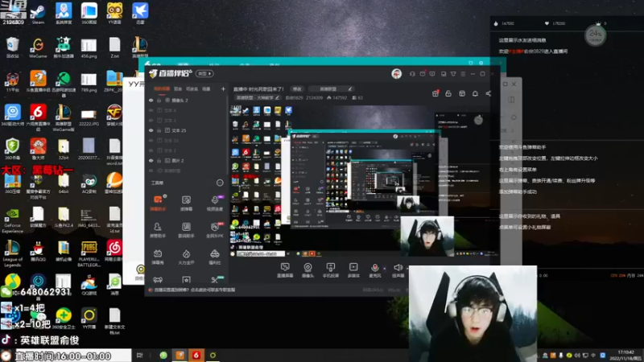The height and width of the screenshot is (362, 644).
Task: Click red 6 icon in taskbar
Action: (x=196, y=355)
